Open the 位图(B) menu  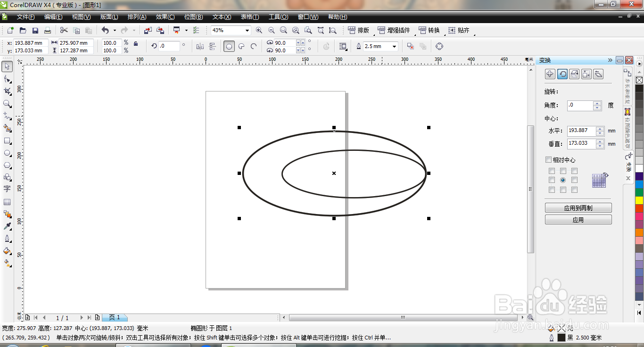pos(193,17)
